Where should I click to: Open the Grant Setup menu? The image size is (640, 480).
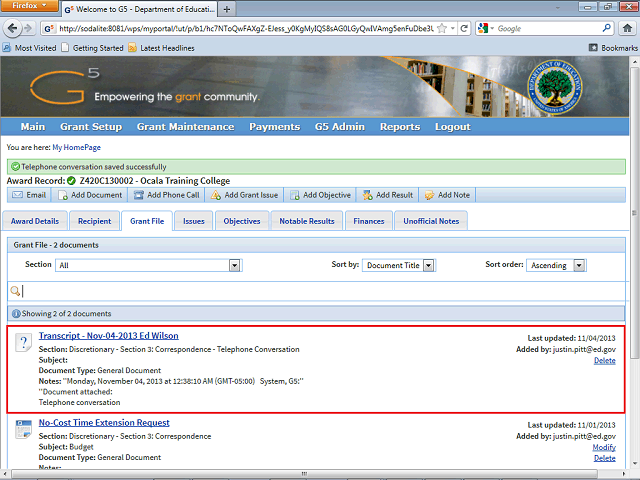(x=91, y=127)
